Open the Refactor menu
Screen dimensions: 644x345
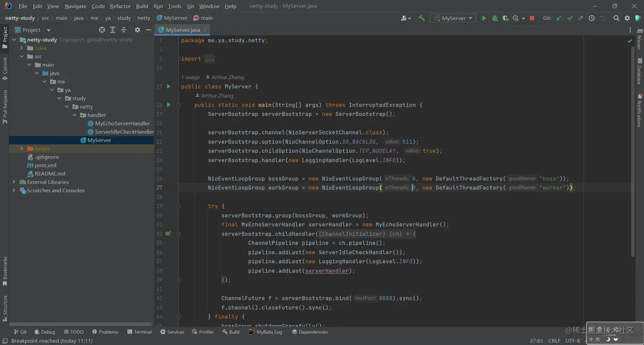[120, 6]
